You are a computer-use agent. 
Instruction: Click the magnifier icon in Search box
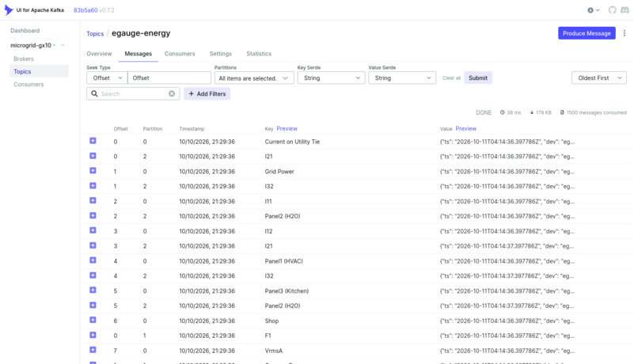click(x=94, y=93)
